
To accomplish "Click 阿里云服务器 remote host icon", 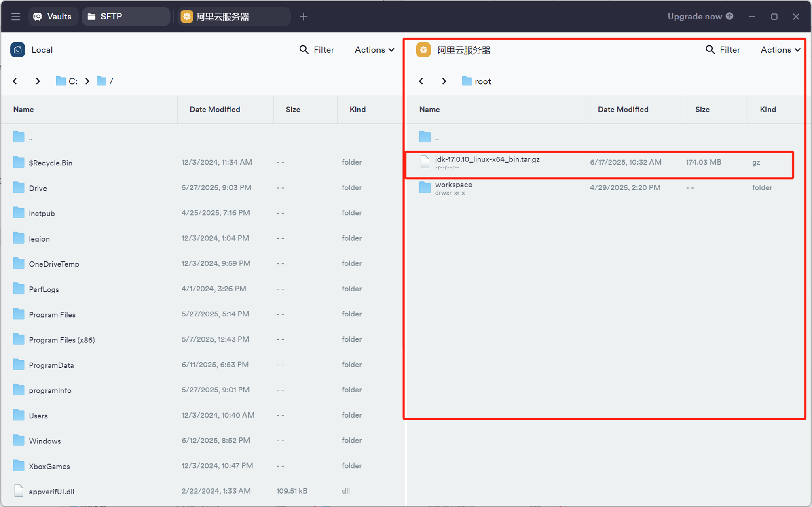I will [423, 50].
